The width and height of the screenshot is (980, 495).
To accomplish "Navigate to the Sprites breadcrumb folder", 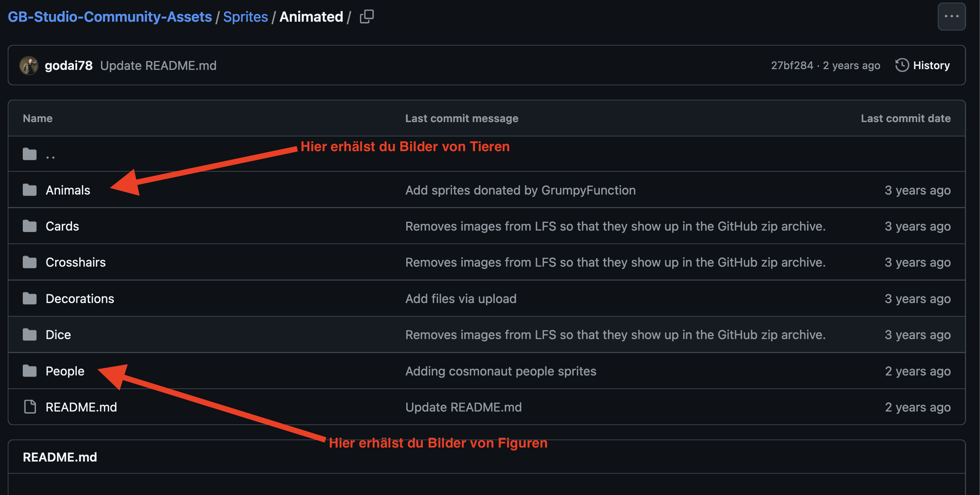I will point(245,17).
